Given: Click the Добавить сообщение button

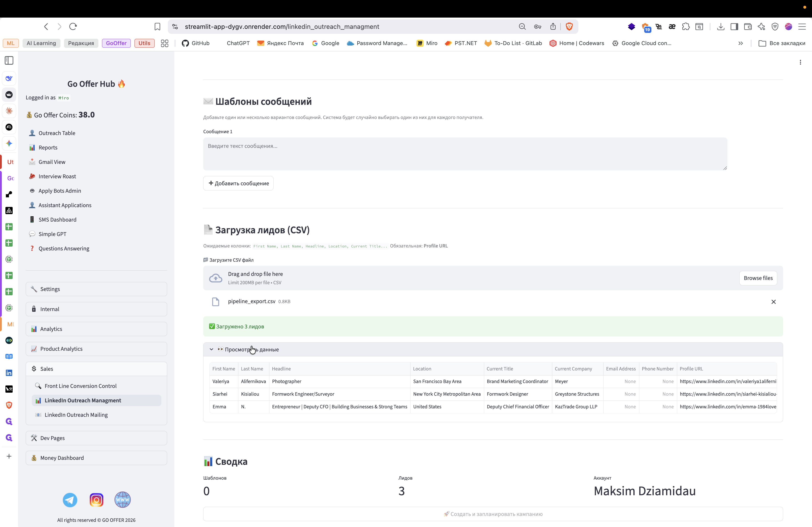Looking at the screenshot, I should (x=238, y=183).
